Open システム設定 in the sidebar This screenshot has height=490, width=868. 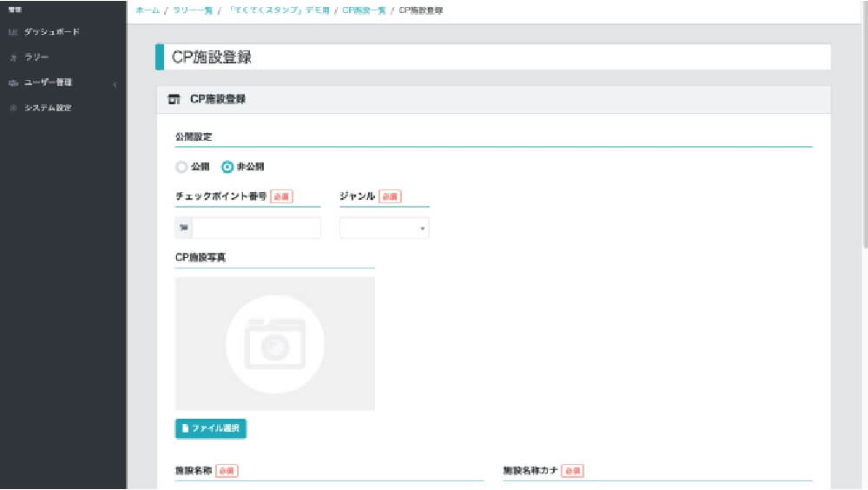point(48,108)
